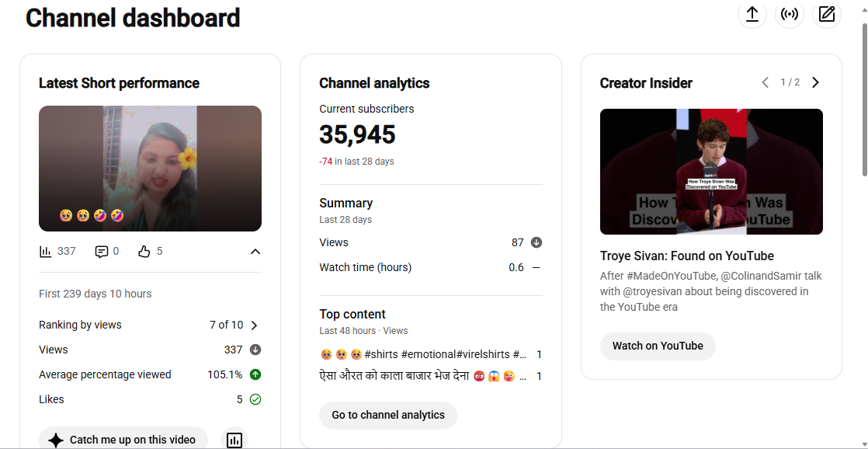Click the down arrow icon beside Views 87
The width and height of the screenshot is (868, 449).
pyautogui.click(x=536, y=242)
